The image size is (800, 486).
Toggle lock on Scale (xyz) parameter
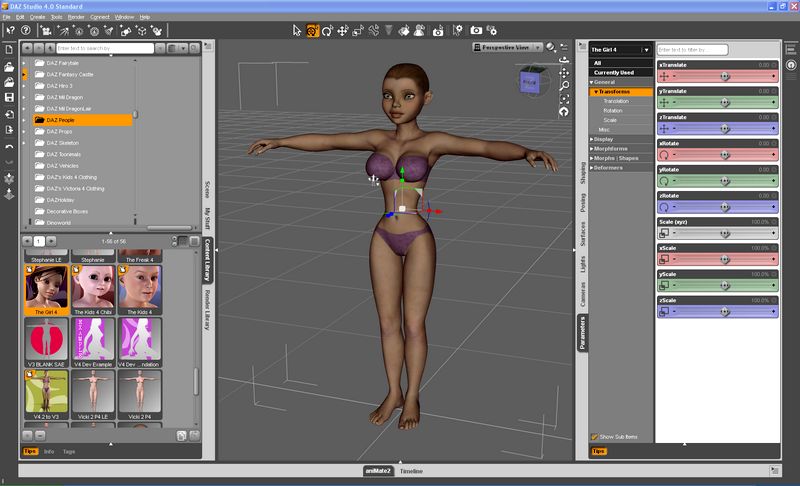(774, 222)
